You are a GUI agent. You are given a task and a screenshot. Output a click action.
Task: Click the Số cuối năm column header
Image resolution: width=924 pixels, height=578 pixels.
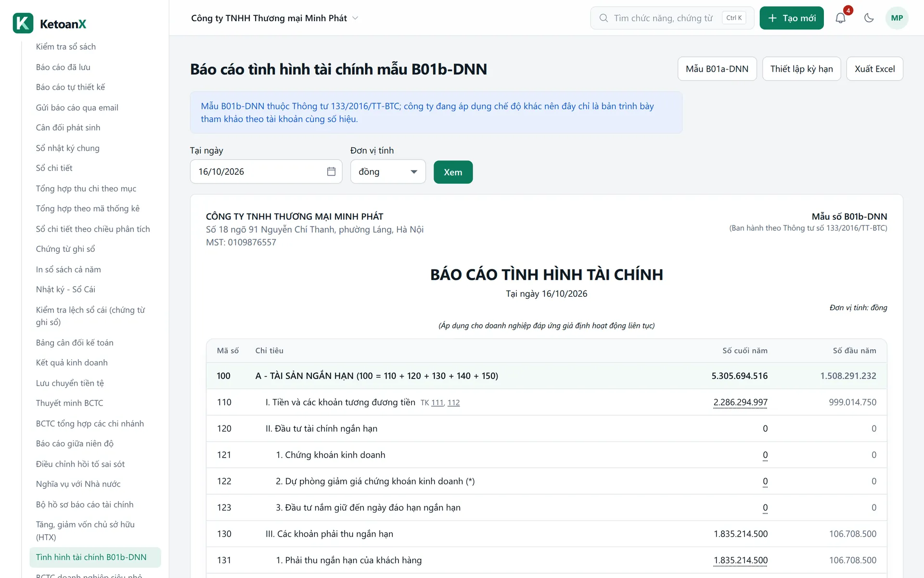[x=744, y=351]
